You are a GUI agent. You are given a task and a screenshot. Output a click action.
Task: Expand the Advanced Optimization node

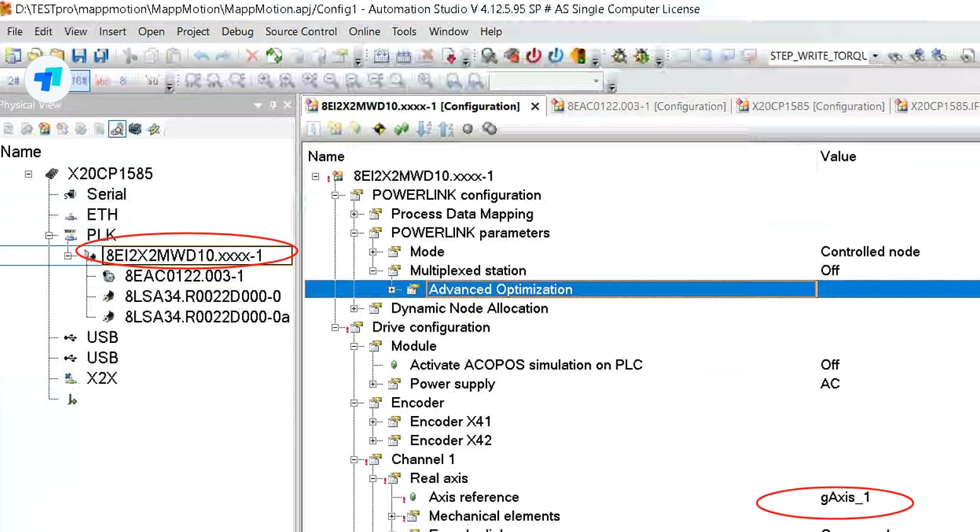pyautogui.click(x=391, y=290)
